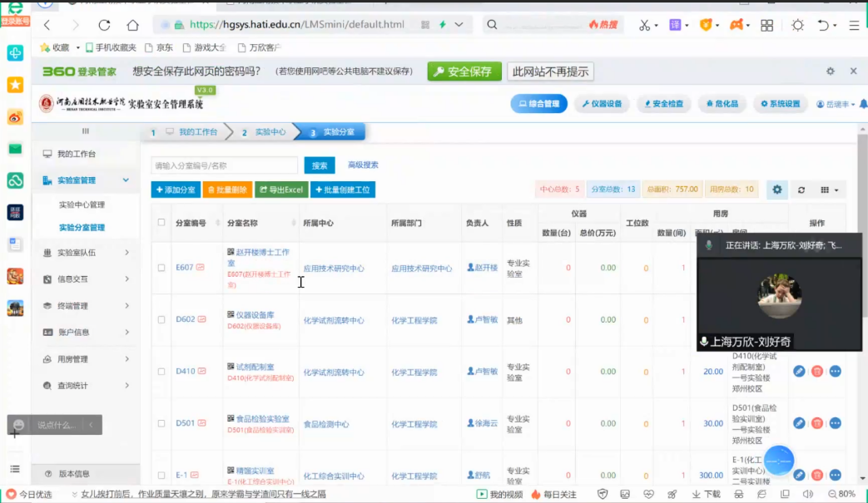Click the 80% page zoom control

pos(841,494)
